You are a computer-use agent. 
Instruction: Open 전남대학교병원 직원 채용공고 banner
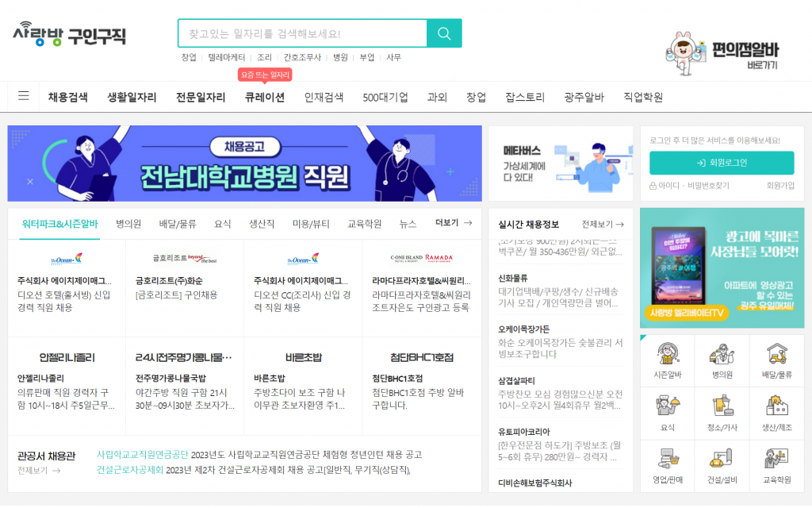tap(244, 164)
